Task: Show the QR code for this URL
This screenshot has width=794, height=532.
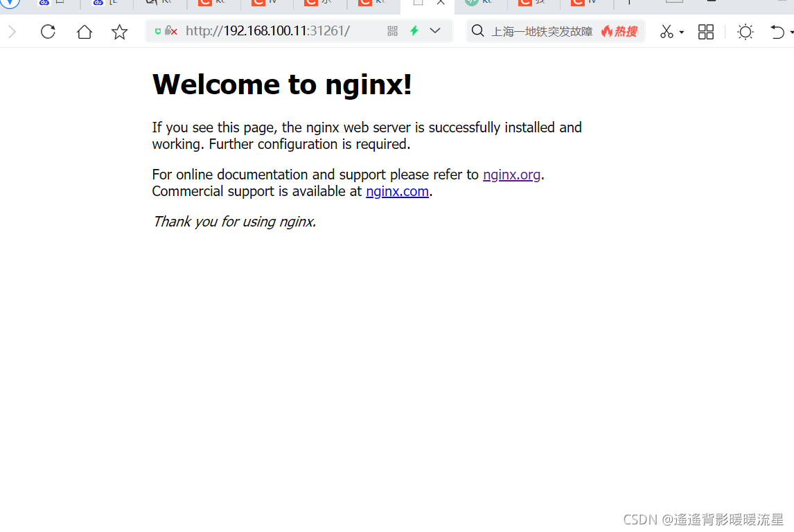Action: [392, 31]
